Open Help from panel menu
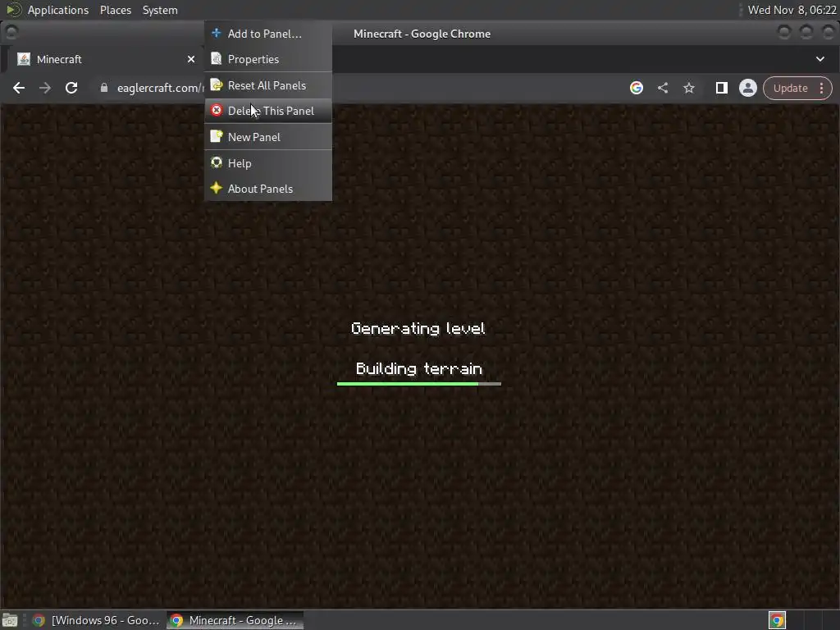840x630 pixels. pyautogui.click(x=268, y=163)
